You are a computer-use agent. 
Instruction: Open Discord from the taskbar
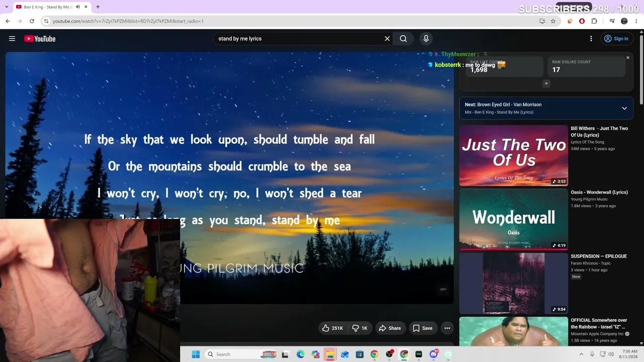pos(434,354)
